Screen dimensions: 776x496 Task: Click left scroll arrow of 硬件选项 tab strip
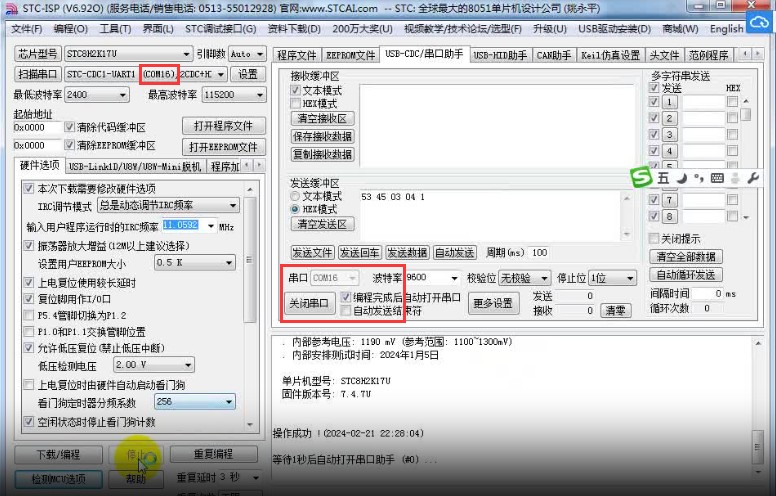pos(247,165)
